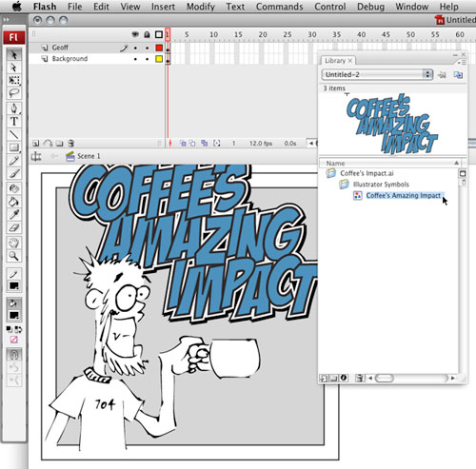Select the Text tool

14,121
